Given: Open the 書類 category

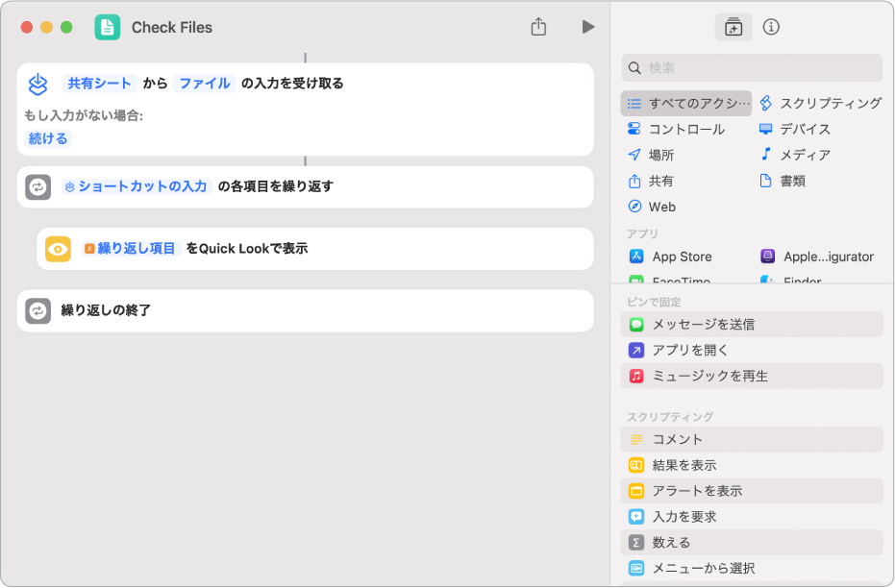Looking at the screenshot, I should click(782, 181).
